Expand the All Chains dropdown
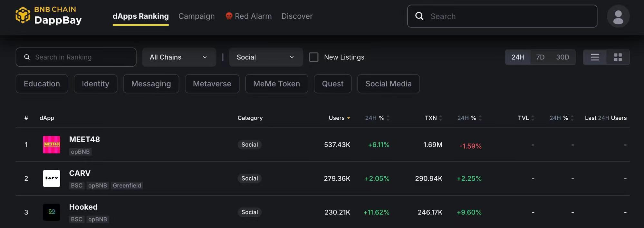644x228 pixels. (x=179, y=57)
